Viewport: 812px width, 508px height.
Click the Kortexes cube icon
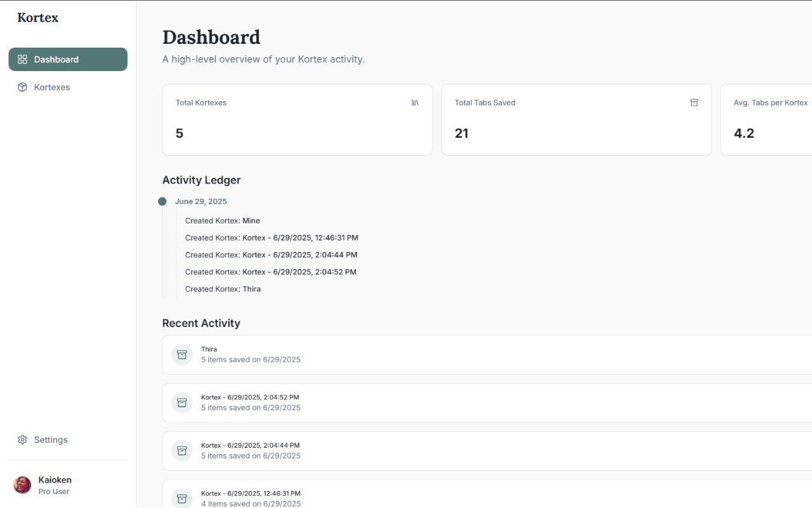pyautogui.click(x=22, y=87)
